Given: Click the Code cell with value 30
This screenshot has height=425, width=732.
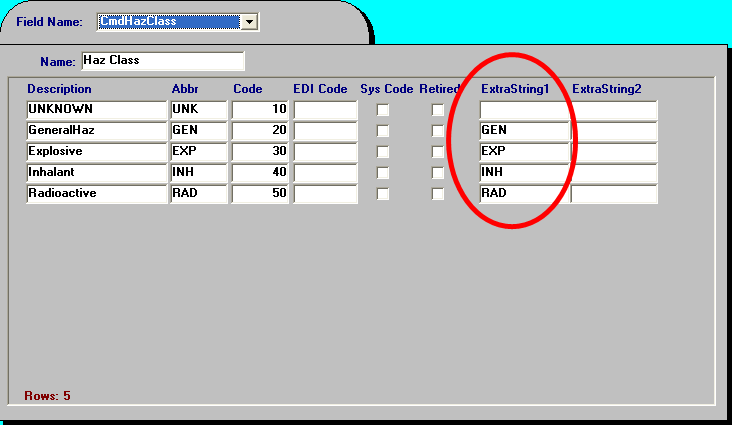Looking at the screenshot, I should coord(260,152).
